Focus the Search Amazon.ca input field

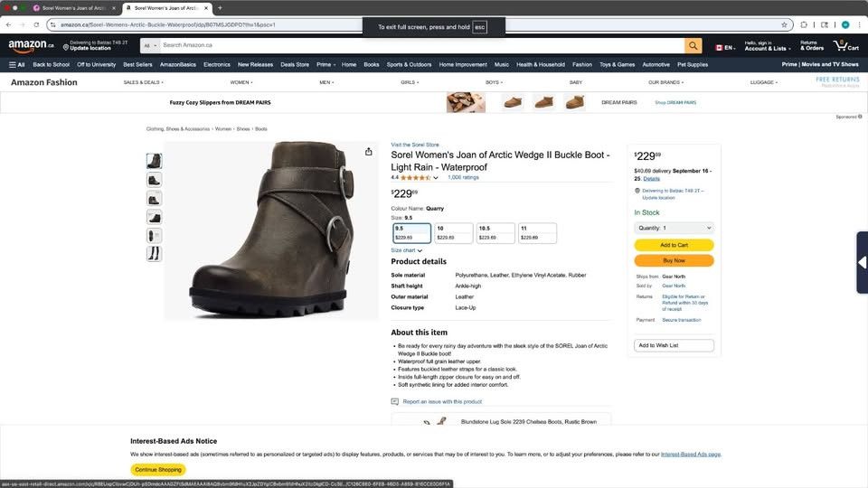(422, 45)
